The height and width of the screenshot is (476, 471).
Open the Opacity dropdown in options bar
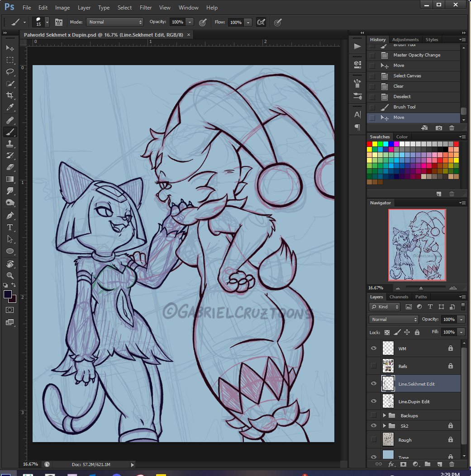[x=190, y=22]
